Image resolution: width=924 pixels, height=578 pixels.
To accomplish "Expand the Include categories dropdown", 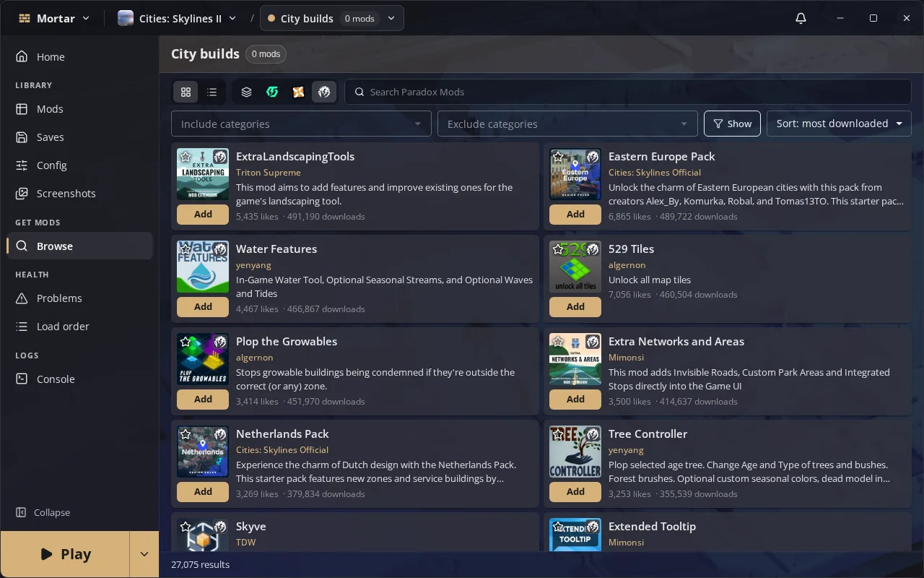I will click(301, 124).
